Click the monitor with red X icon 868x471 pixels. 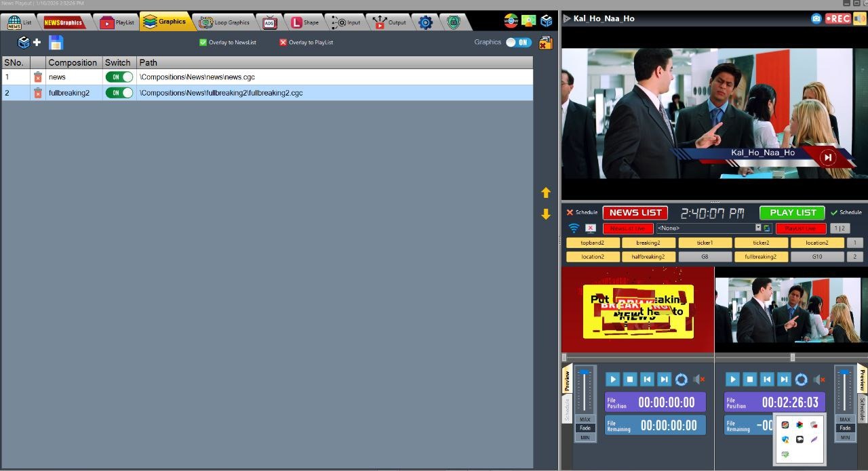coord(591,228)
